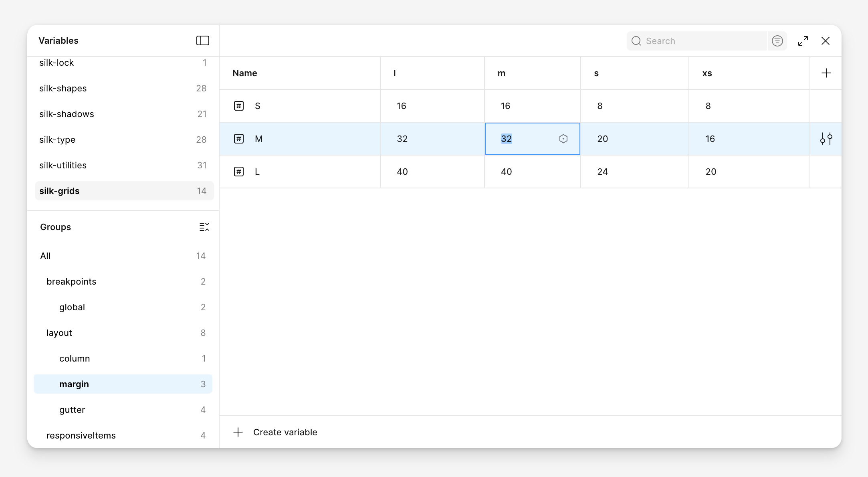Select the gutter group under layout
Viewport: 868px width, 477px height.
(72, 410)
